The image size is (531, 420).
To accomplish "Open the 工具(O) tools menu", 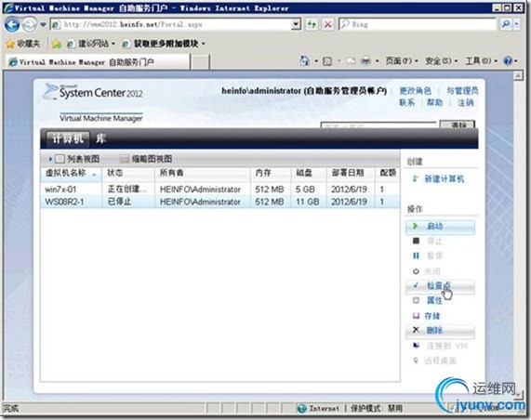I will tap(481, 61).
